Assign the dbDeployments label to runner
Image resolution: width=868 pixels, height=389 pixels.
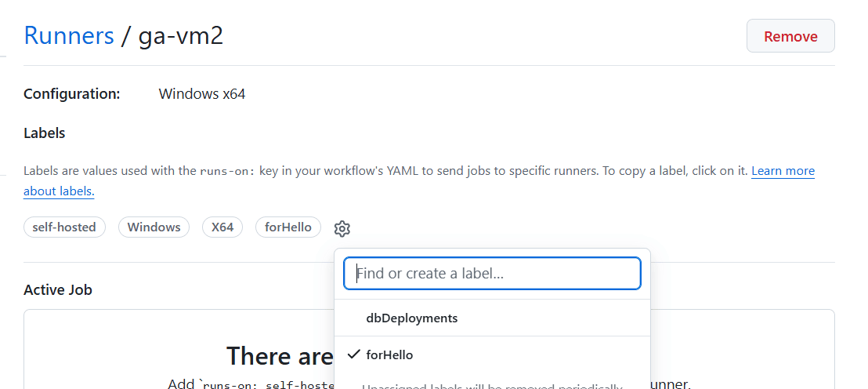(x=492, y=318)
